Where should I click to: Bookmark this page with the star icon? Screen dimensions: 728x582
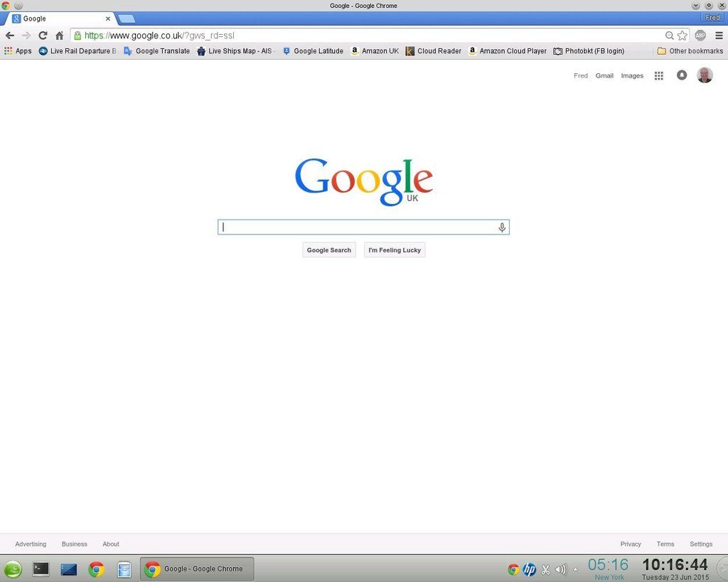[682, 36]
